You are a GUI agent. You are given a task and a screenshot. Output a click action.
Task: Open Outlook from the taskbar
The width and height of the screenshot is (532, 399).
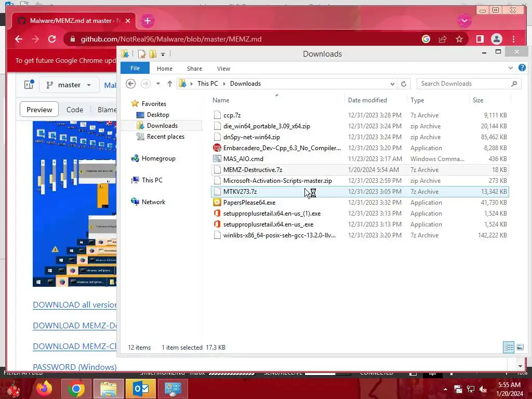pyautogui.click(x=140, y=389)
